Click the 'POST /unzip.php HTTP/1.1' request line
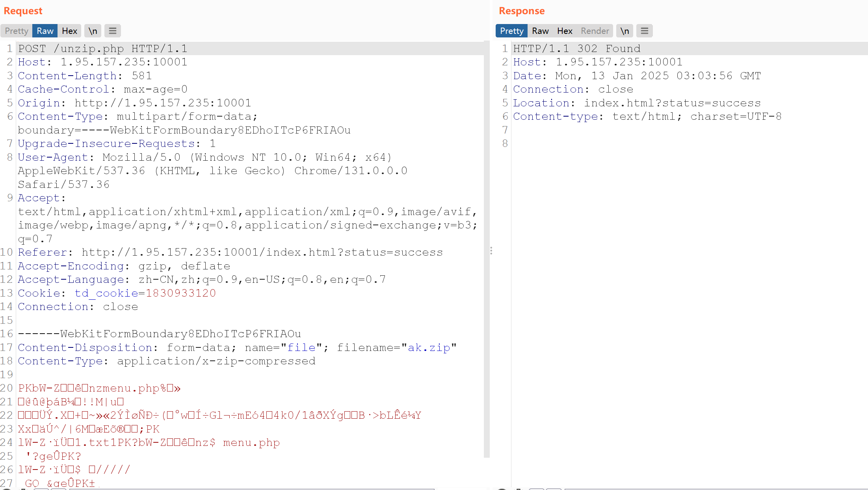This screenshot has height=490, width=868. (103, 48)
